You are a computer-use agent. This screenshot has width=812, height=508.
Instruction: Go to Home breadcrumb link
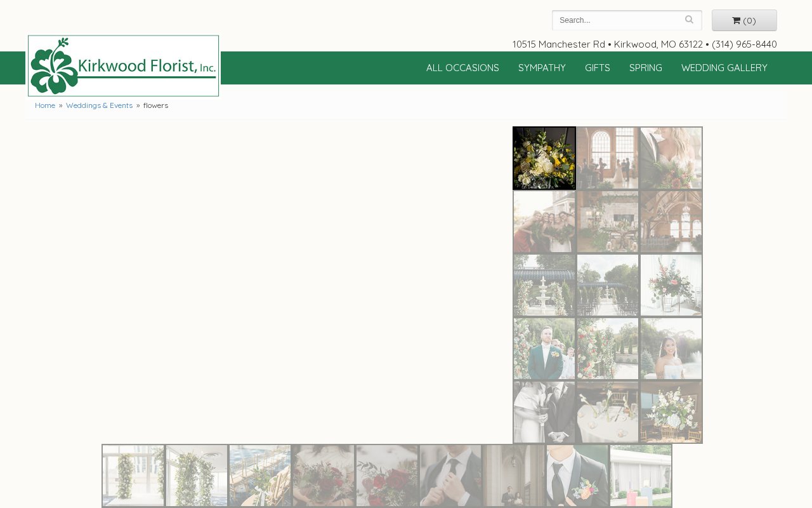coord(45,105)
